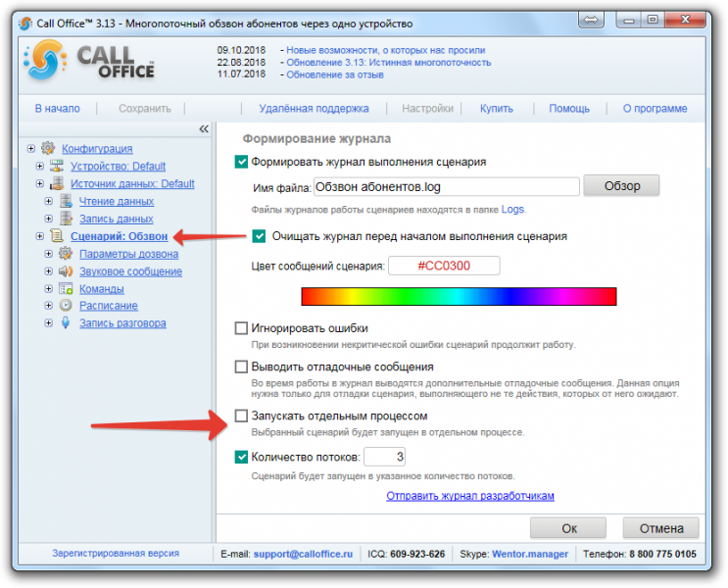This screenshot has height=588, width=728.
Task: Click Купить in the menu bar
Action: tap(497, 108)
